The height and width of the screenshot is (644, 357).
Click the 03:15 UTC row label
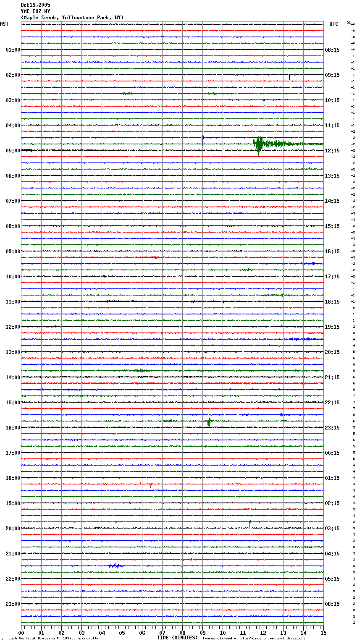pyautogui.click(x=332, y=529)
